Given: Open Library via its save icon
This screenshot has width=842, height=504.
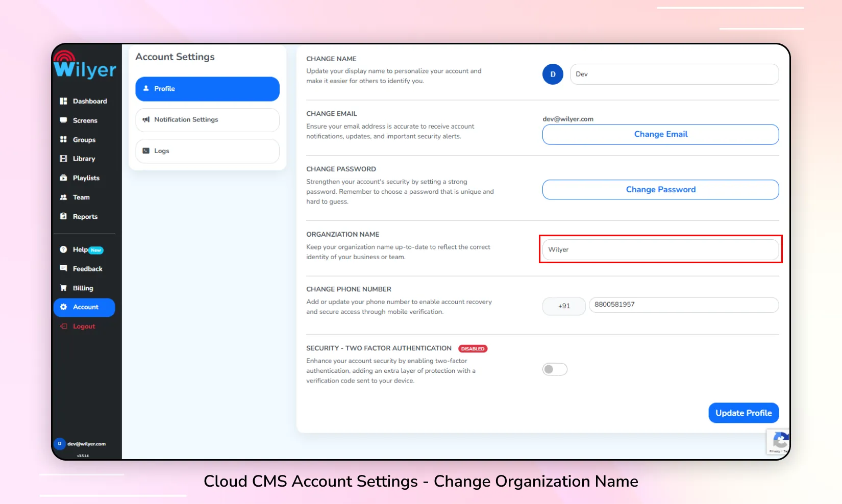Looking at the screenshot, I should [63, 159].
